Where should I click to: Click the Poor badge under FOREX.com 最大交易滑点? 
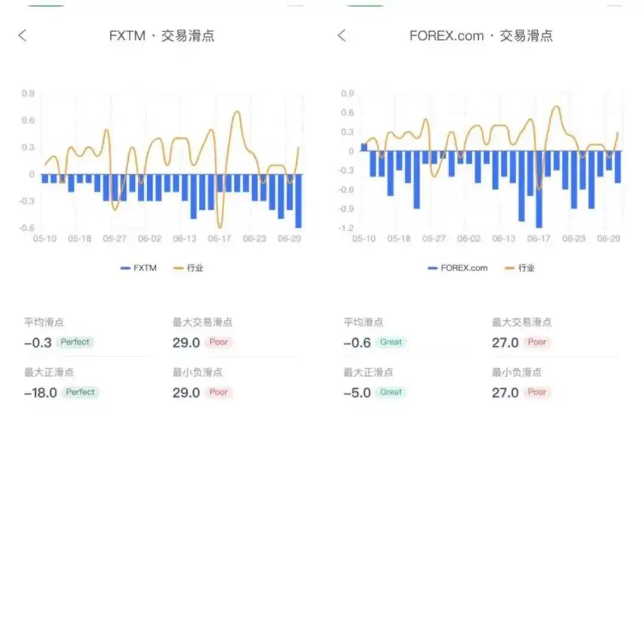click(537, 342)
